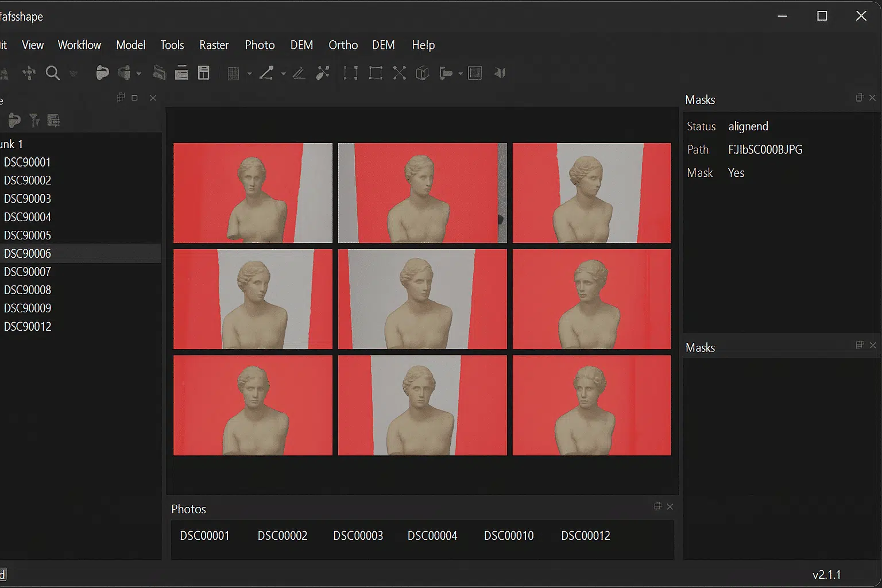Activate the Zoom magnifier tool
The width and height of the screenshot is (882, 588).
point(53,73)
